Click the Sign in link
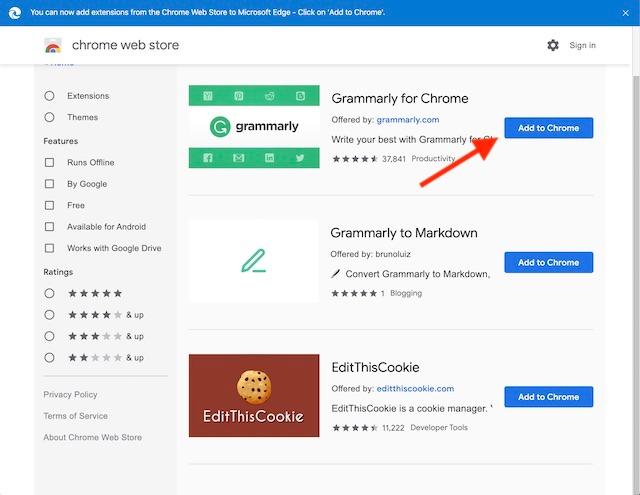The height and width of the screenshot is (495, 640). click(582, 45)
